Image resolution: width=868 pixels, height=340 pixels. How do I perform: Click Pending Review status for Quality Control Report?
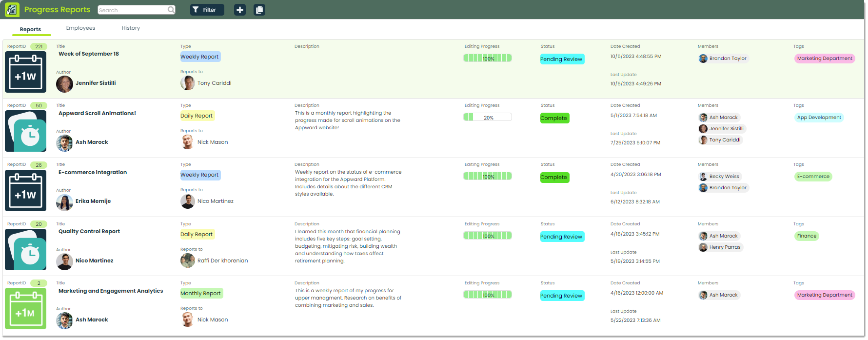click(x=562, y=237)
